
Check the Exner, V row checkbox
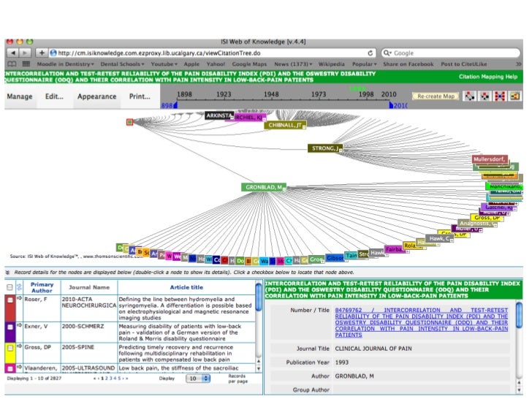(x=10, y=327)
